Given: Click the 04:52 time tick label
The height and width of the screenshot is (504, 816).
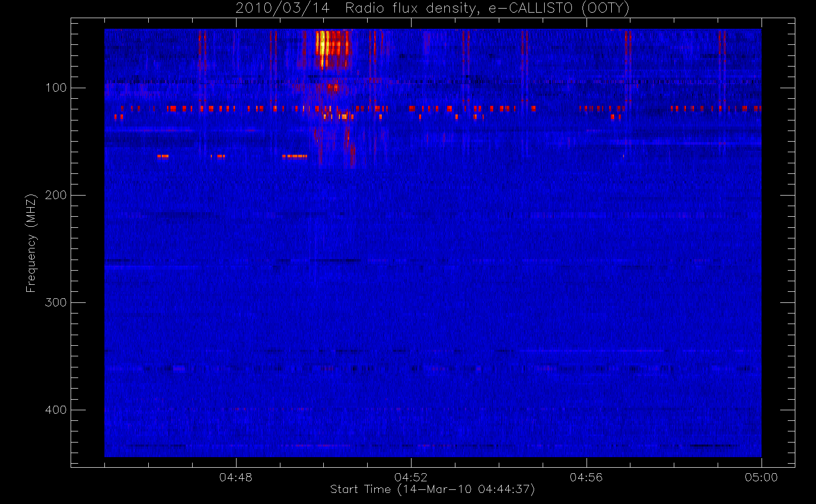Looking at the screenshot, I should click(x=411, y=477).
